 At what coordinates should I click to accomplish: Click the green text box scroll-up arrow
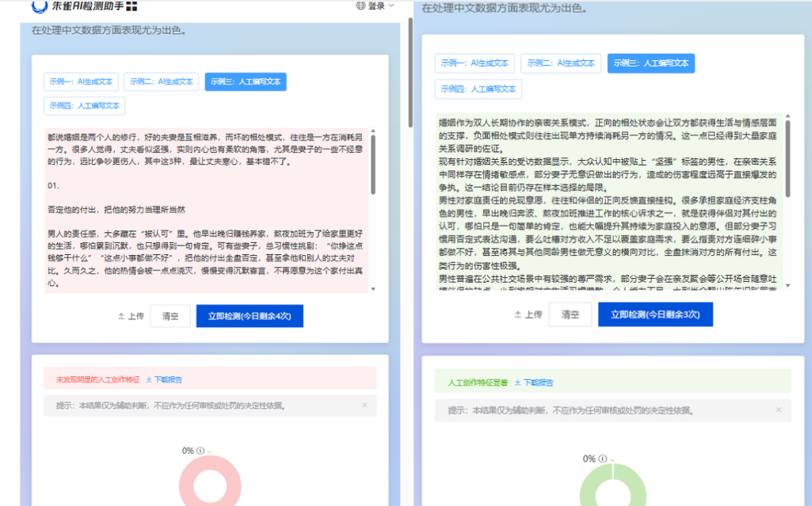point(787,116)
